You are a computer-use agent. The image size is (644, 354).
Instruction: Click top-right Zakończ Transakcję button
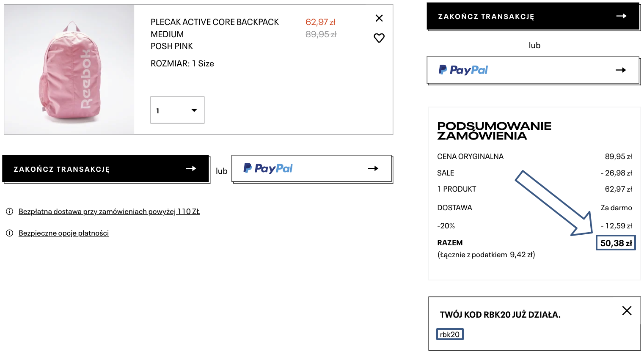(533, 16)
